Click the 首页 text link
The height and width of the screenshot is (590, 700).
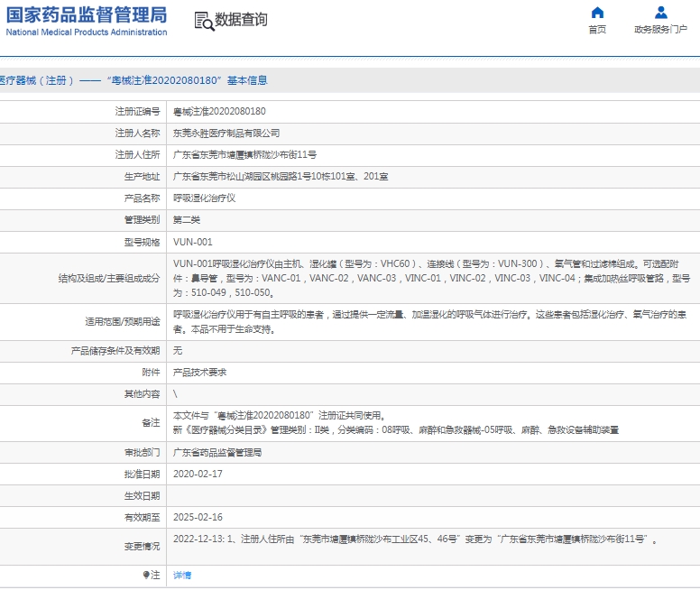(597, 30)
